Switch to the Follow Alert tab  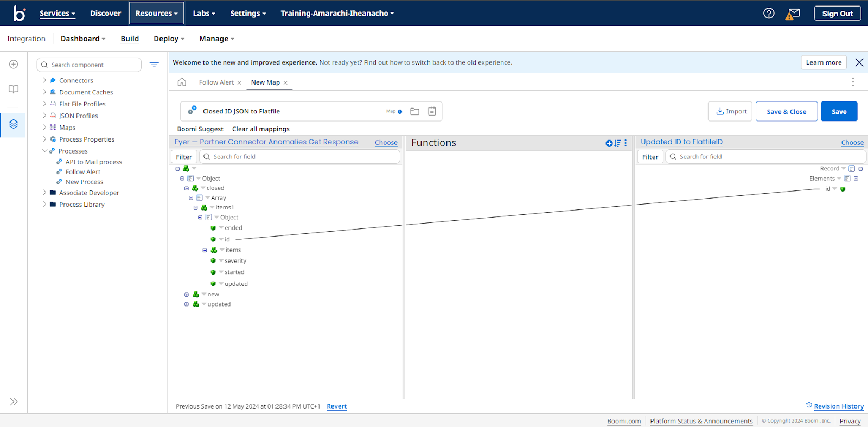pyautogui.click(x=216, y=82)
